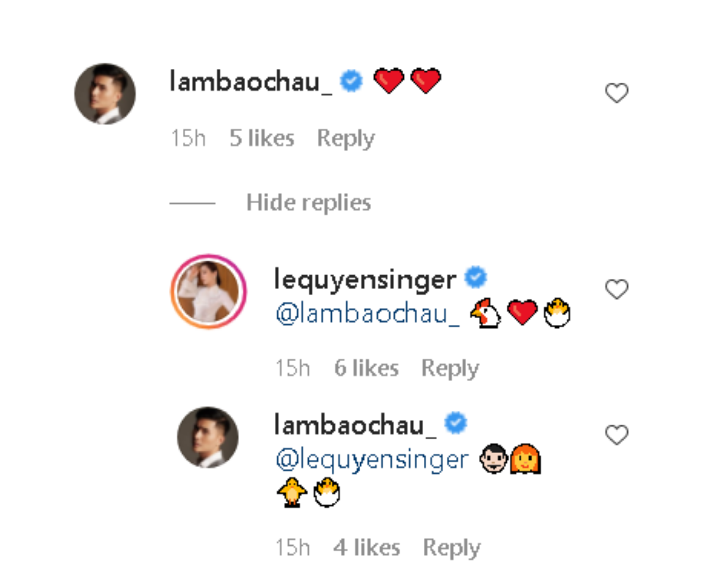Like lambaochau_'s reply mentioning @lequyensinger
728x582 pixels.
pyautogui.click(x=617, y=435)
